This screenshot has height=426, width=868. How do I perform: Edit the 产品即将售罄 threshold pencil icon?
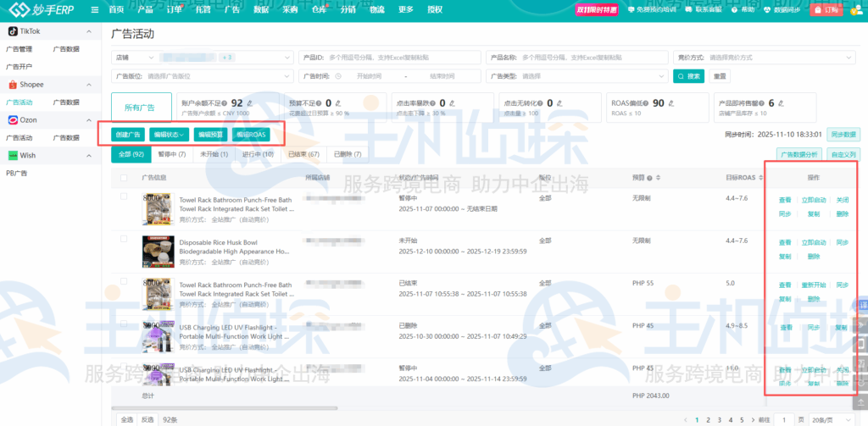[x=781, y=103]
